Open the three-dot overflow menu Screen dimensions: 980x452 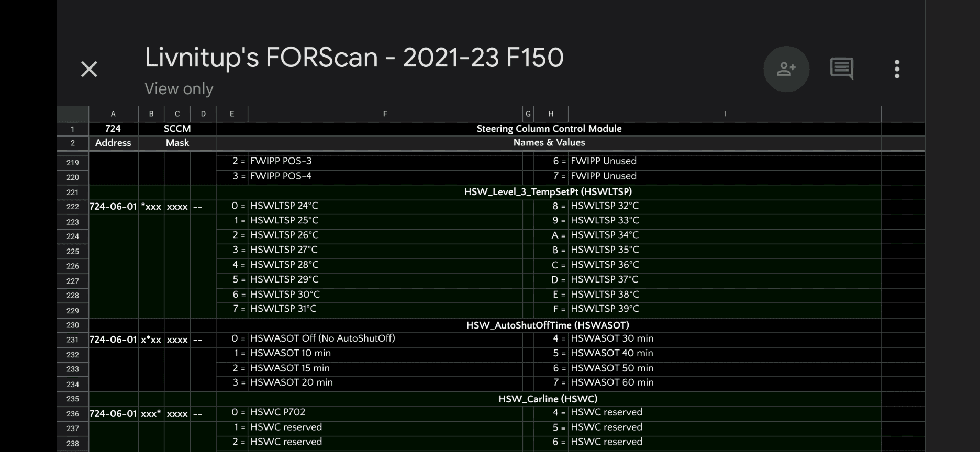[897, 69]
